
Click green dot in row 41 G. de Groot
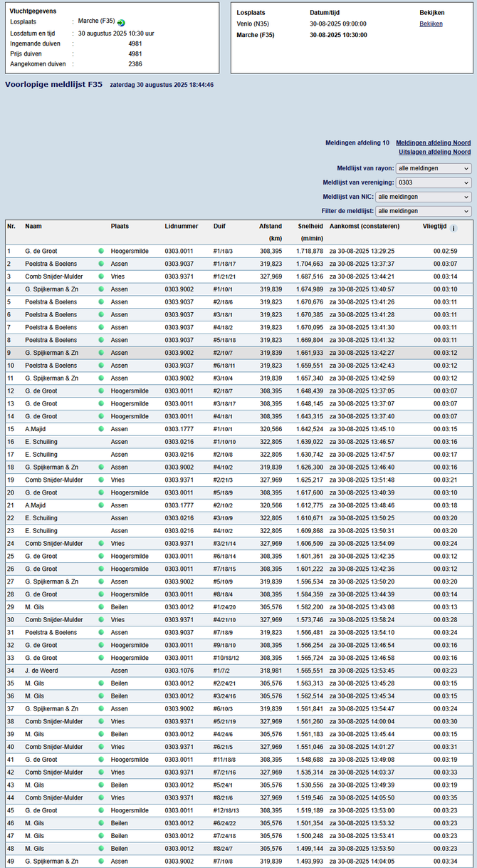pos(101,760)
